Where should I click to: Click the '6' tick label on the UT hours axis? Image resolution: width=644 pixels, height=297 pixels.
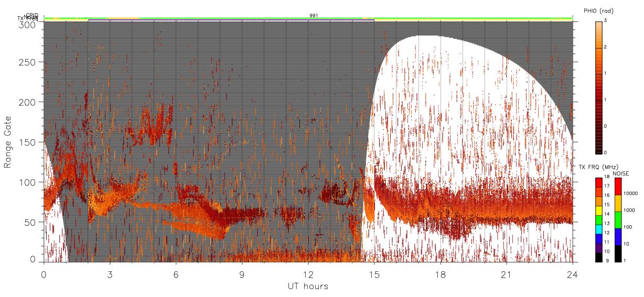(176, 274)
